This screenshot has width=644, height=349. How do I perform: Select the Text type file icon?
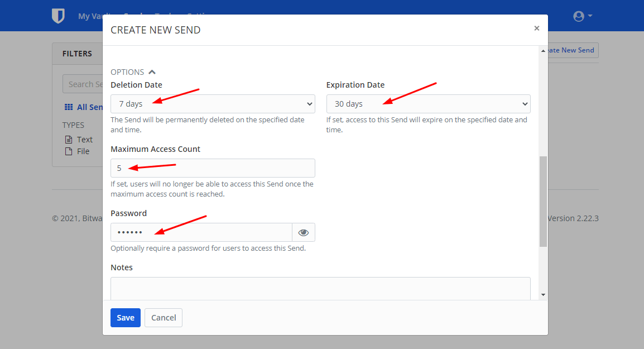pos(69,140)
